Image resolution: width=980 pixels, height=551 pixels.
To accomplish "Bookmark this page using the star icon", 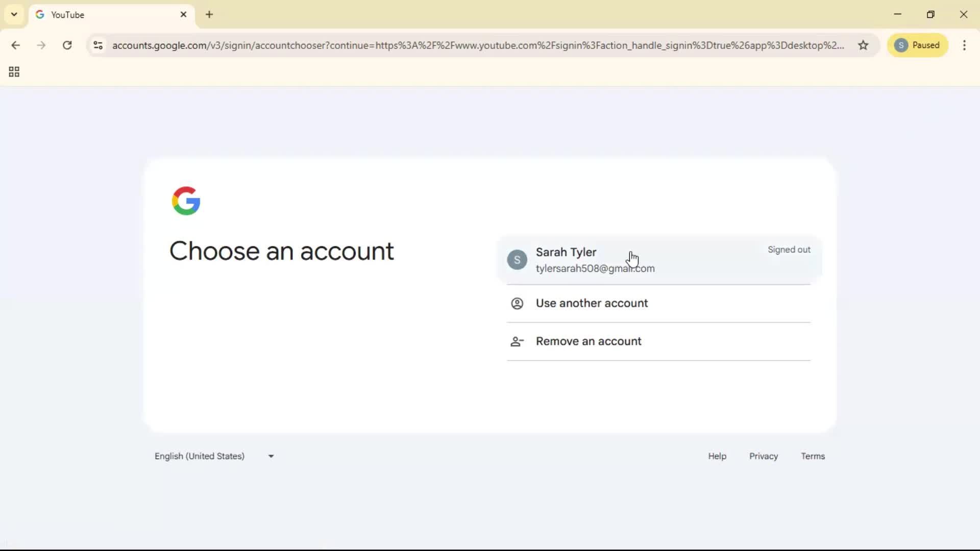I will 864,45.
